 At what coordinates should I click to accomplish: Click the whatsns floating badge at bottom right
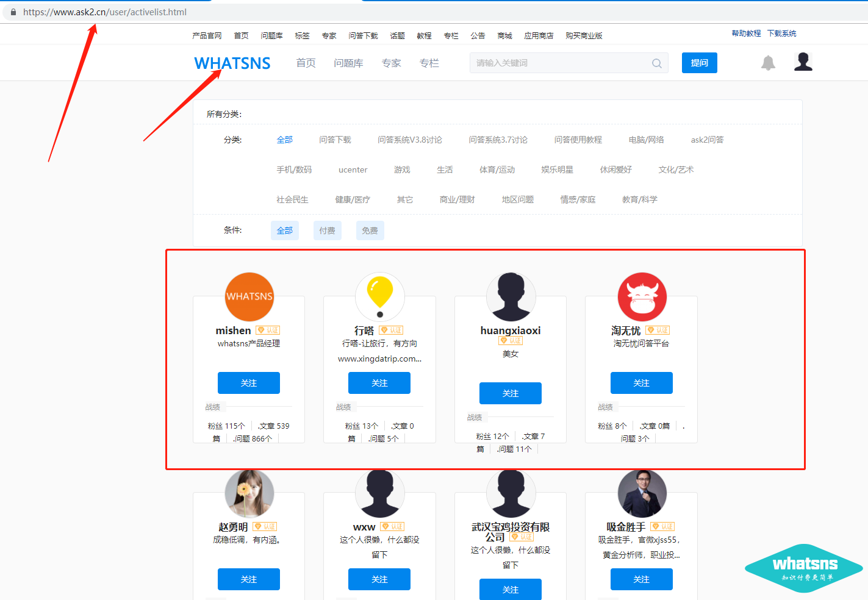pyautogui.click(x=804, y=568)
